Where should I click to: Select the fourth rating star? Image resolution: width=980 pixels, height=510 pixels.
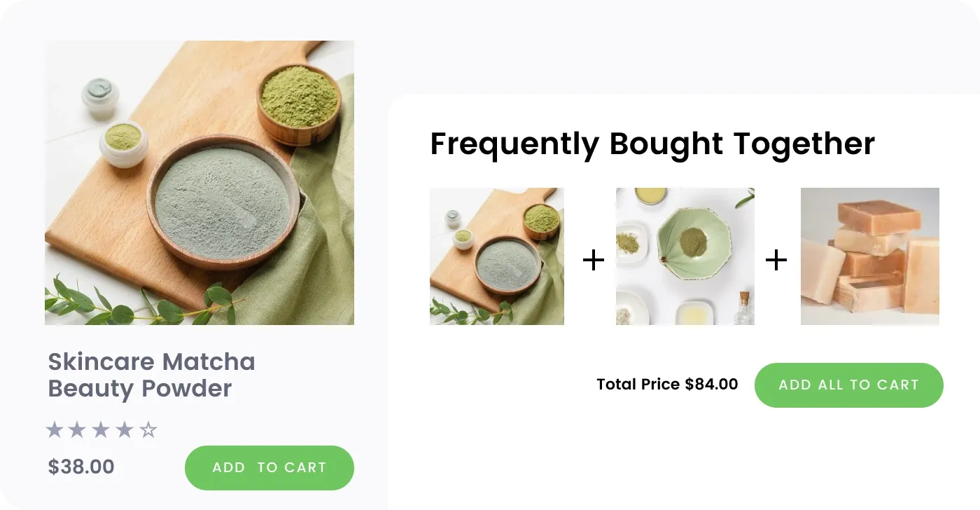click(x=125, y=429)
